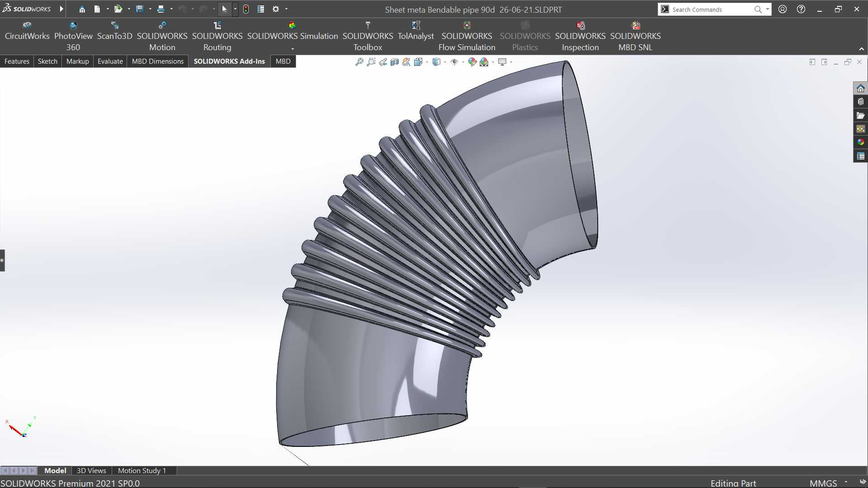Click Display Style icon
This screenshot has width=868, height=488.
click(x=436, y=62)
